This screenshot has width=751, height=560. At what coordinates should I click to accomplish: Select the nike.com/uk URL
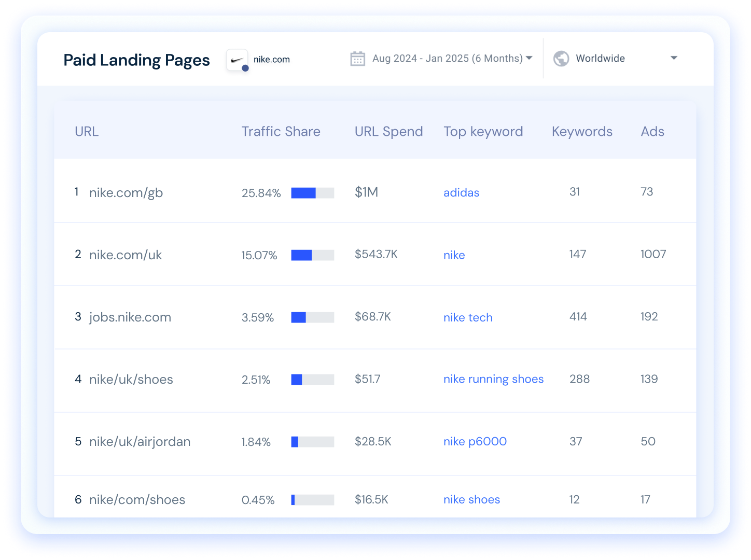(x=126, y=255)
